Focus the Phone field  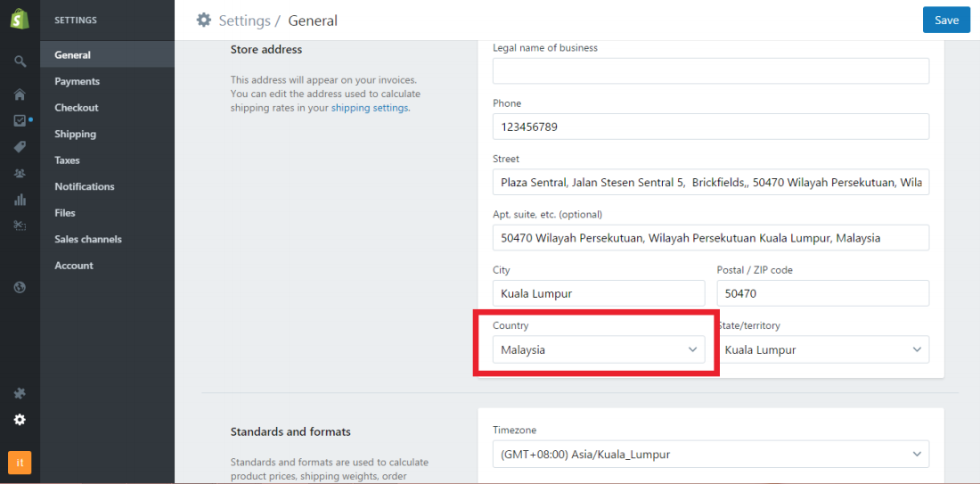pyautogui.click(x=711, y=127)
